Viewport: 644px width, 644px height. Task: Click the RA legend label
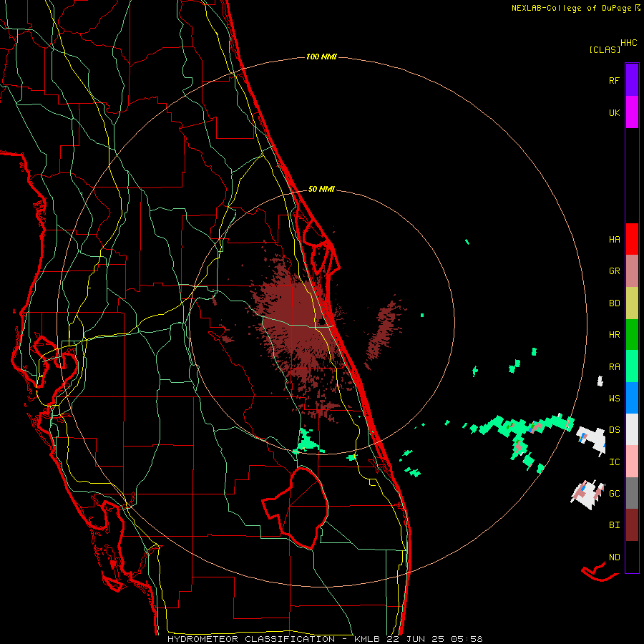614,366
